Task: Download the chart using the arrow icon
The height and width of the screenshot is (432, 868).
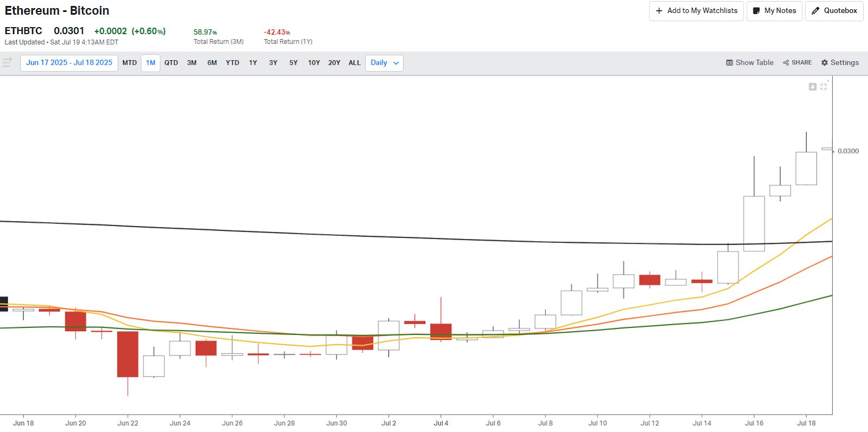Action: (813, 87)
